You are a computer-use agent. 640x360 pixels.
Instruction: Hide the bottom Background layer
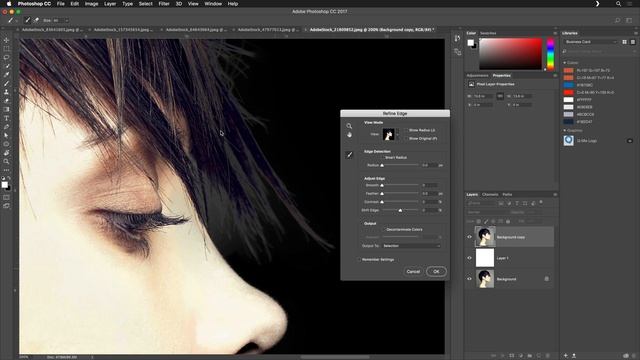[x=469, y=279]
